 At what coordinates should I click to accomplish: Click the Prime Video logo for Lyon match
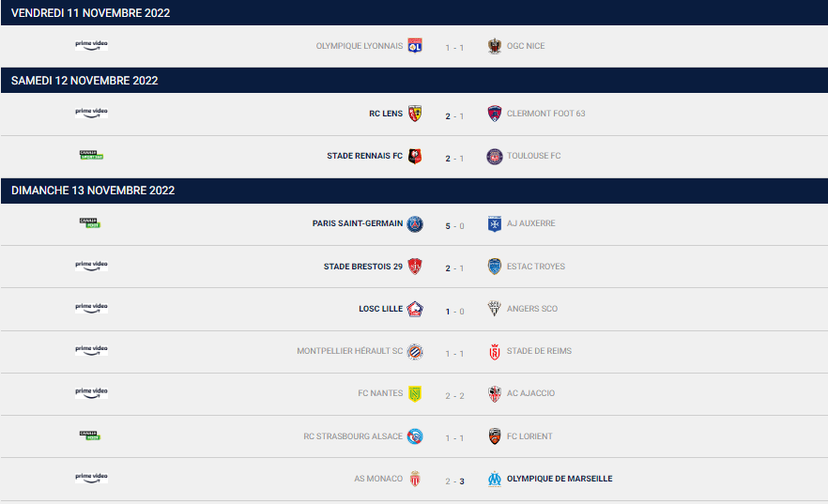point(91,45)
